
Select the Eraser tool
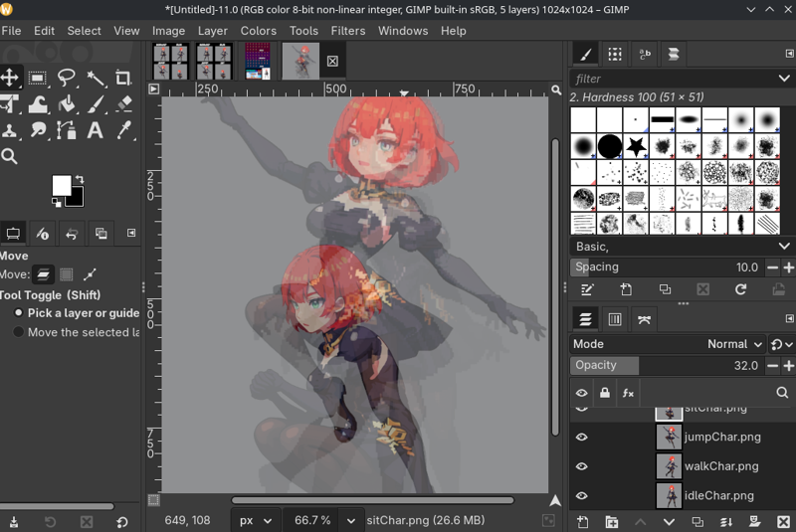pyautogui.click(x=123, y=104)
